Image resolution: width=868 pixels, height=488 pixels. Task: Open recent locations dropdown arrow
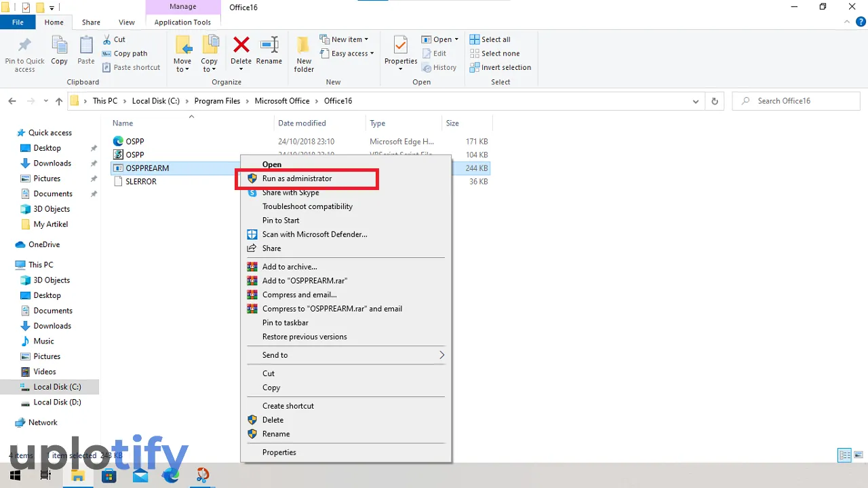click(x=46, y=101)
